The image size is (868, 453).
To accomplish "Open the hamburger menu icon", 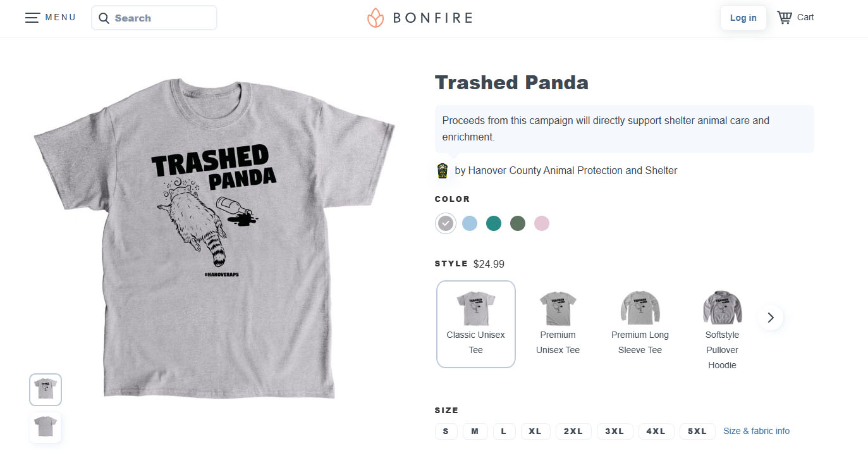I will coord(32,18).
